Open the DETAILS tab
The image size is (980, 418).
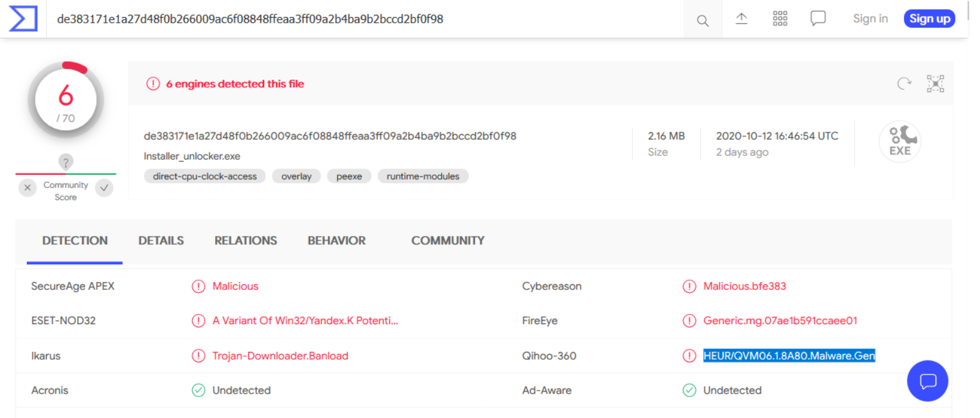161,241
